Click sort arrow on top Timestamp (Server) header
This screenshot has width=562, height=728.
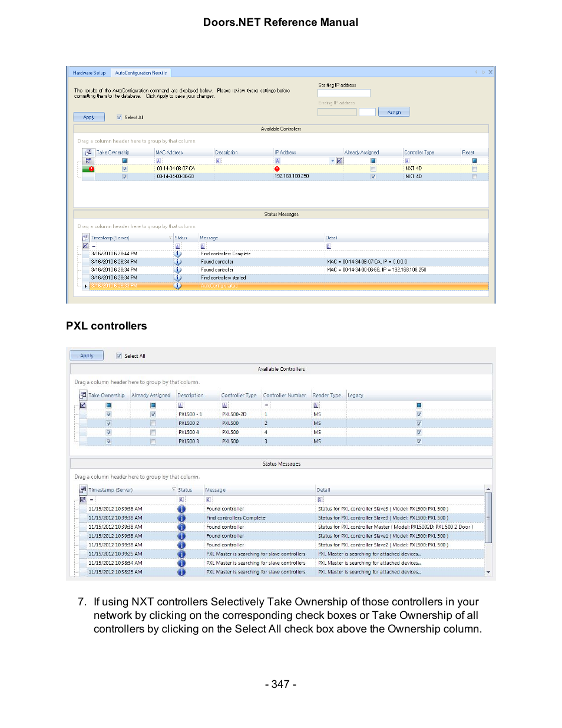pyautogui.click(x=170, y=238)
